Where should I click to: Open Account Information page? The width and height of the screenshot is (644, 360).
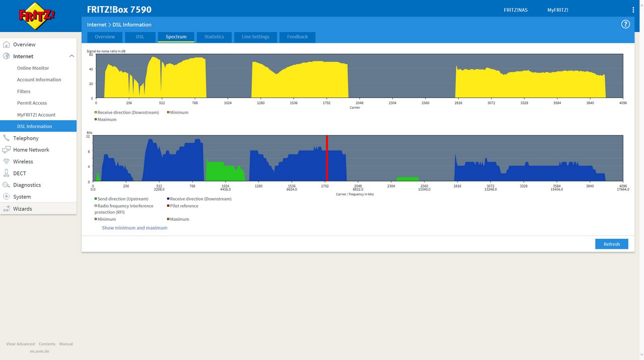click(38, 79)
